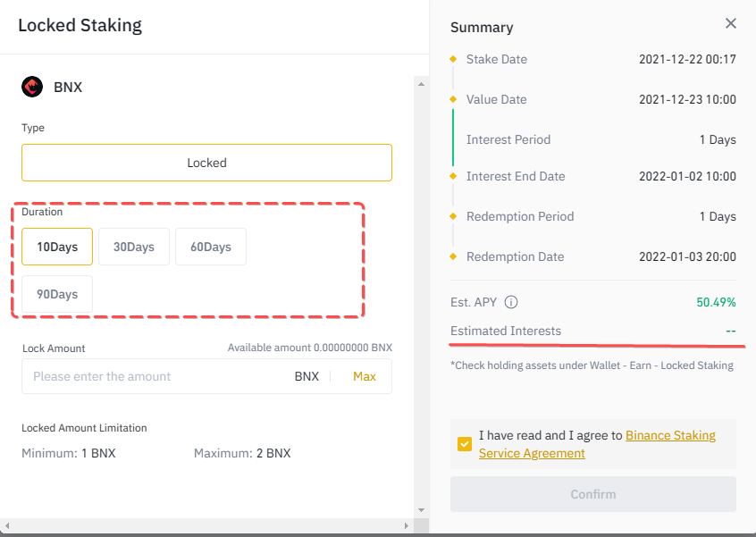Select the 10Days duration option
Image resolution: width=756 pixels, height=537 pixels.
coord(57,247)
